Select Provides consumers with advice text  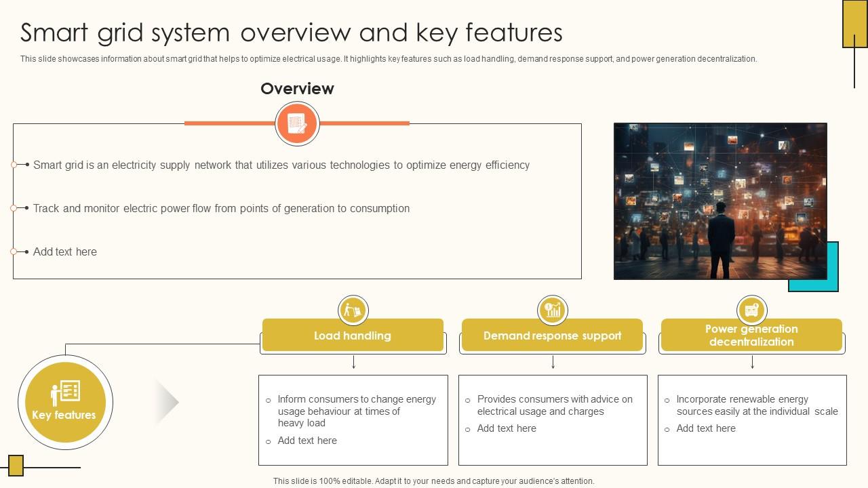point(555,405)
